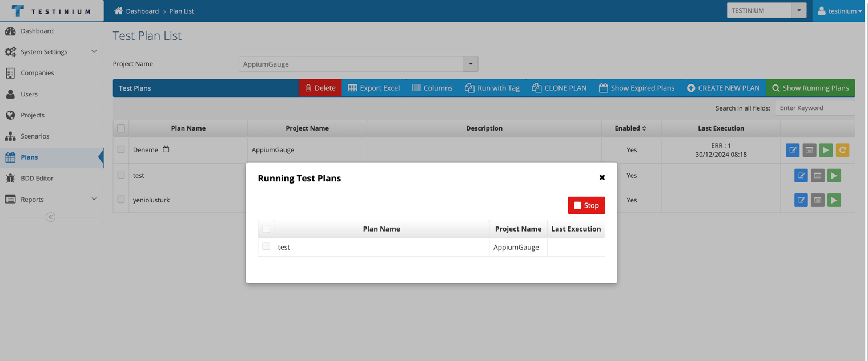868x361 pixels.
Task: Check the Deneme plan checkbox
Action: [121, 149]
